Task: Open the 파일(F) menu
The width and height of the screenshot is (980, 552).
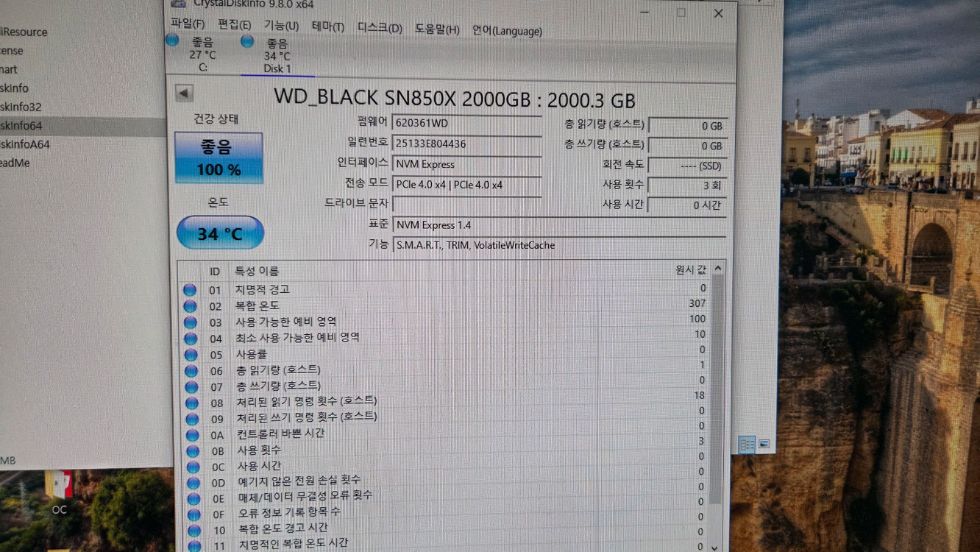Action: (188, 24)
